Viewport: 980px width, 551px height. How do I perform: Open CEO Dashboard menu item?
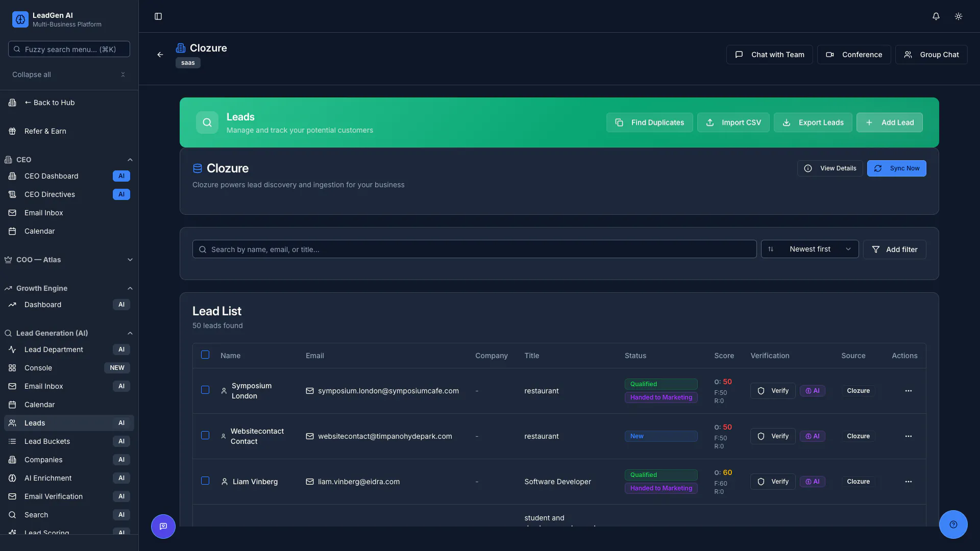coord(69,176)
